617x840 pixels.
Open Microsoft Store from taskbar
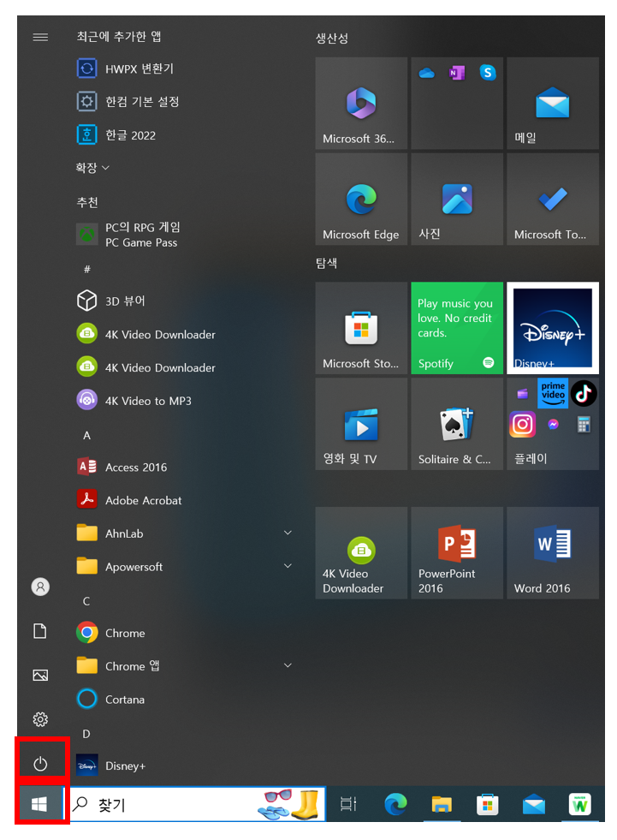(488, 804)
